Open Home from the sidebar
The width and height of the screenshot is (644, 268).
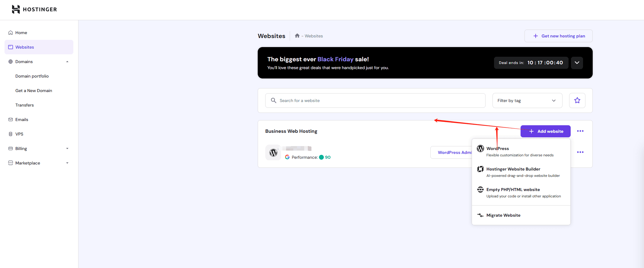(x=39, y=33)
